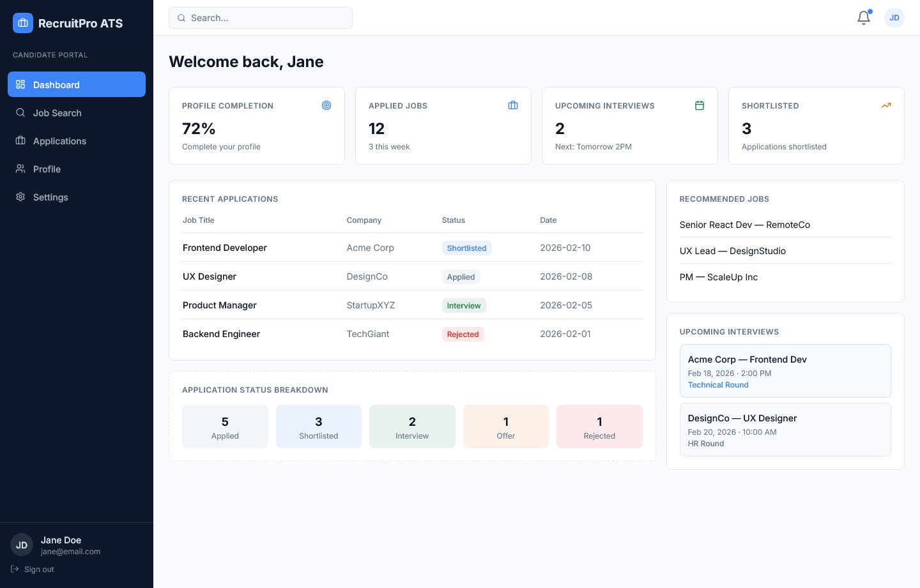Image resolution: width=920 pixels, height=588 pixels.
Task: Click the Settings gear icon in sidebar
Action: point(20,197)
